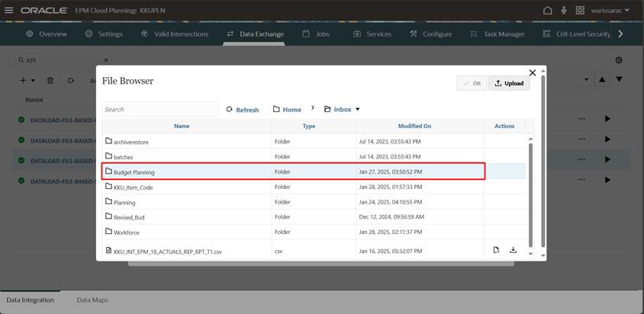
Task: Download the KKU_INT_EPM_18 csv file
Action: [x=513, y=249]
